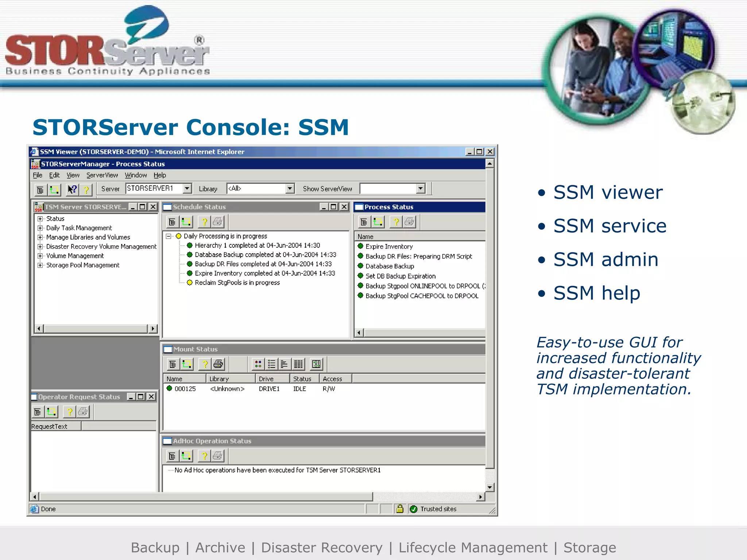
Task: Expand the Status tree node
Action: pos(40,219)
